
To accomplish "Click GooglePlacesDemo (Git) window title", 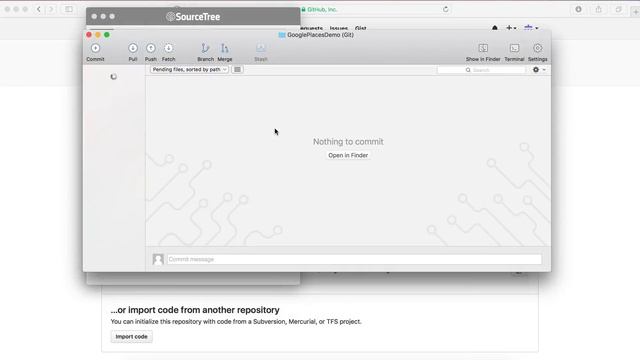I will 320,35.
